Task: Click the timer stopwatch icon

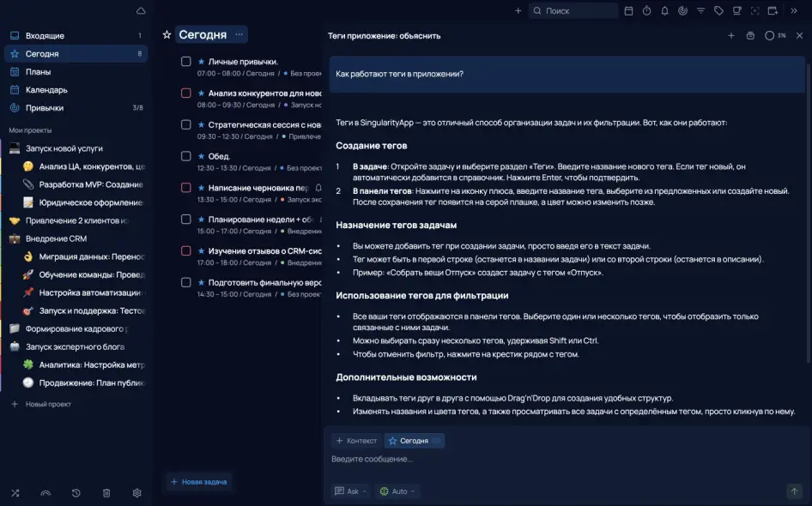Action: coord(645,11)
